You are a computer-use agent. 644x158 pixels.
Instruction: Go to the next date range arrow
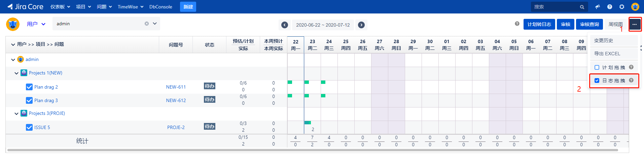(x=361, y=25)
